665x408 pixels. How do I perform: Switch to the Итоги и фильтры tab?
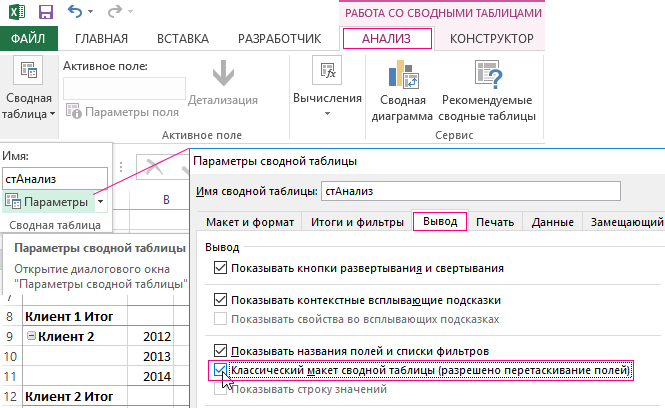[354, 222]
